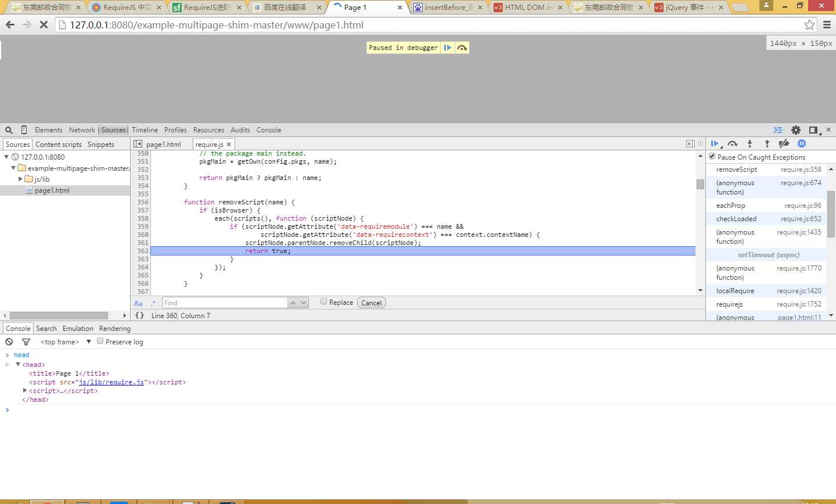The width and height of the screenshot is (836, 504).
Task: Go to next find match
Action: 305,303
